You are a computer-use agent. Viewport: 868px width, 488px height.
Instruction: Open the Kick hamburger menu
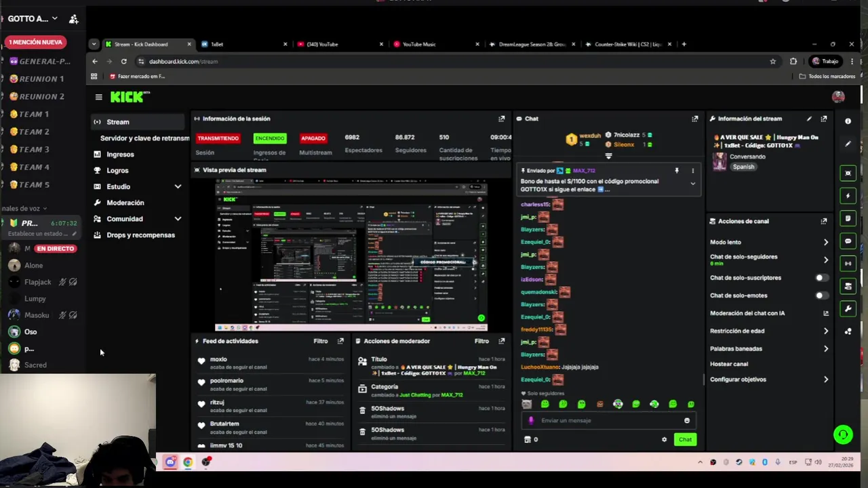click(98, 97)
